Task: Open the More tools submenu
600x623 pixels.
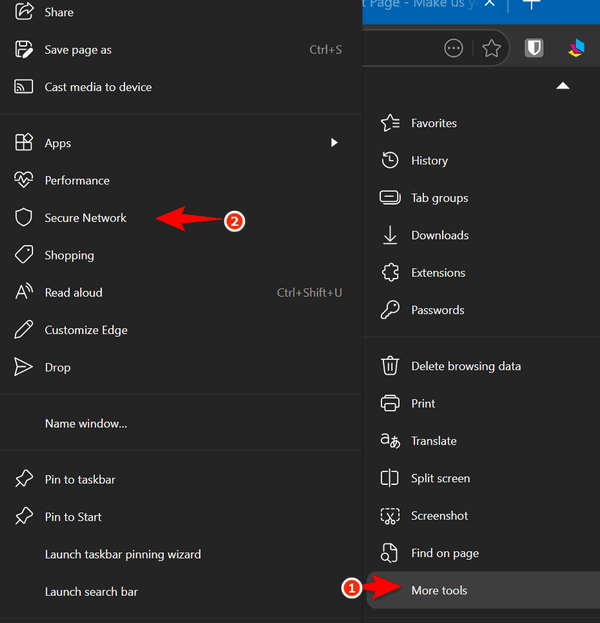Action: (x=483, y=590)
